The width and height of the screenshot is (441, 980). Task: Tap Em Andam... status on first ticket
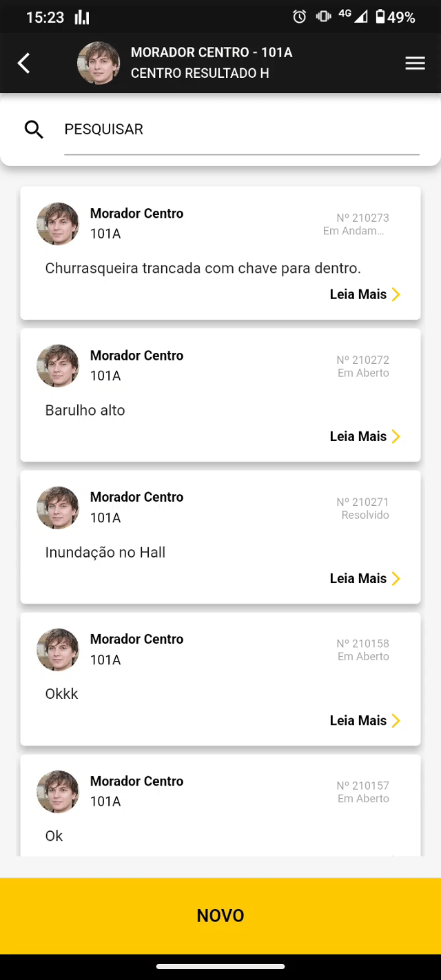[353, 231]
